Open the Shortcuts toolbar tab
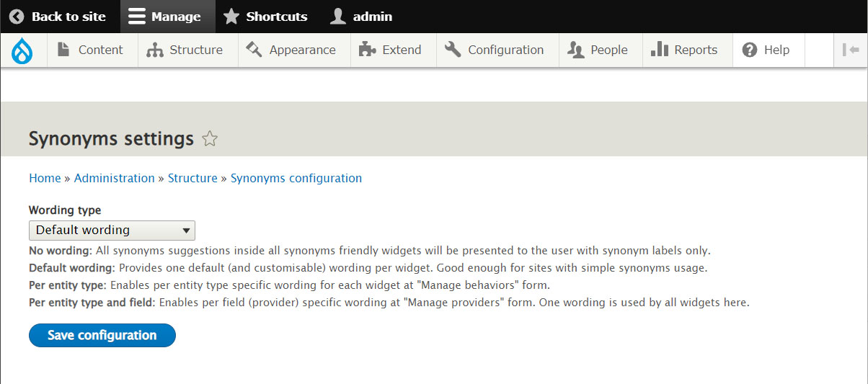The height and width of the screenshot is (384, 868). (265, 17)
